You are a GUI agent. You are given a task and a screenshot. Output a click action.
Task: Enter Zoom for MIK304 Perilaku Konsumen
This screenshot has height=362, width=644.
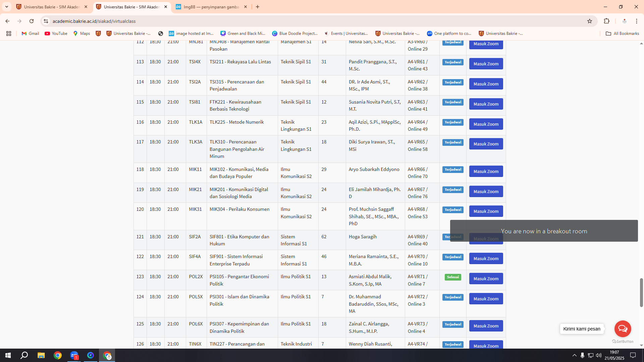[486, 211]
